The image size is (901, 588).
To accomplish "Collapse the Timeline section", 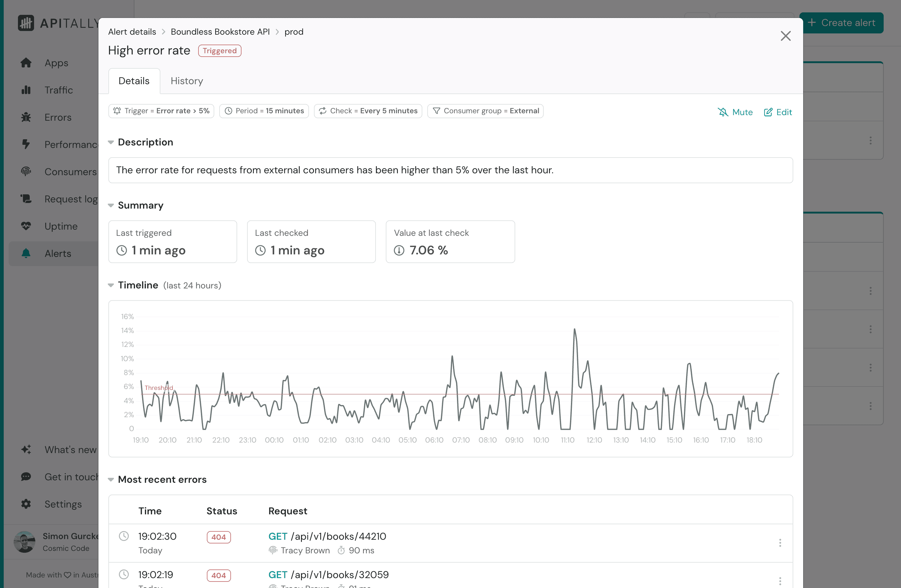I will point(111,285).
